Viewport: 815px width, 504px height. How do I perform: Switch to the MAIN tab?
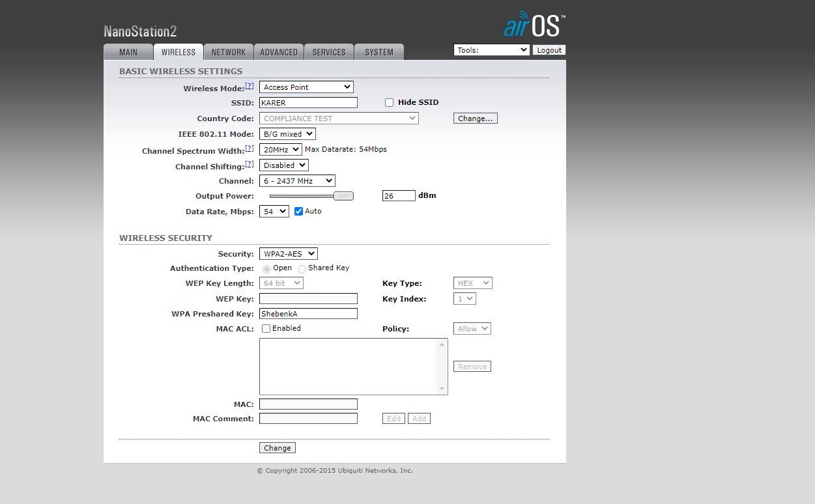[128, 52]
